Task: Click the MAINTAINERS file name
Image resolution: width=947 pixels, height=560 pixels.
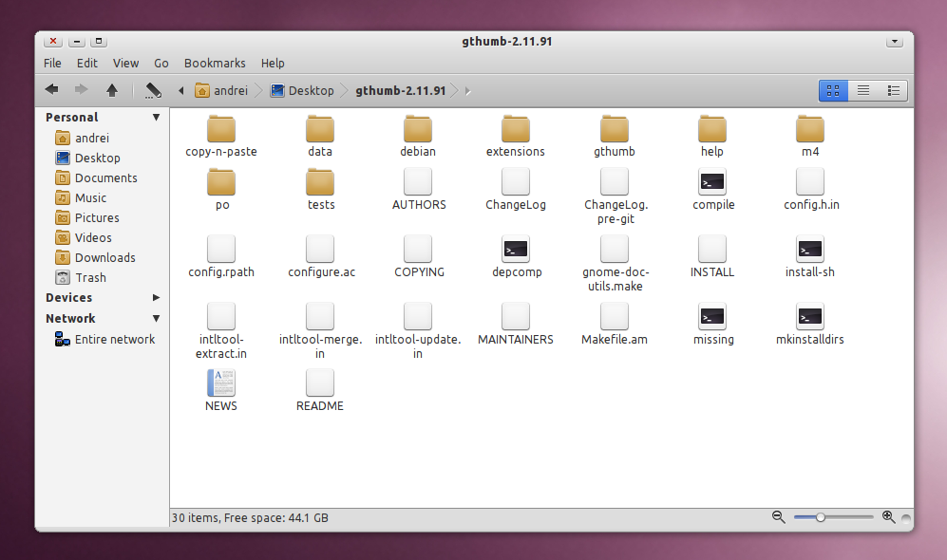Action: click(x=516, y=340)
